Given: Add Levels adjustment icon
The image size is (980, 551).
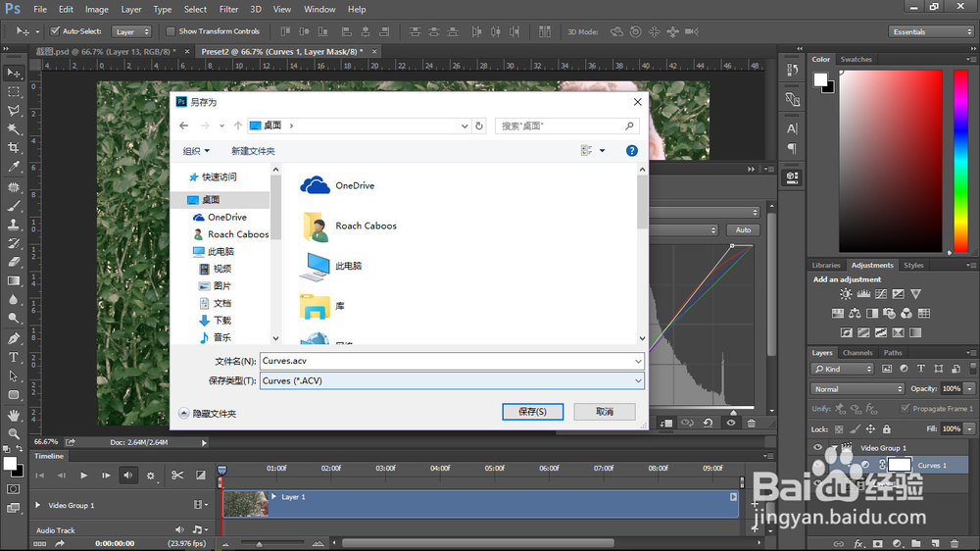Looking at the screenshot, I should [863, 294].
